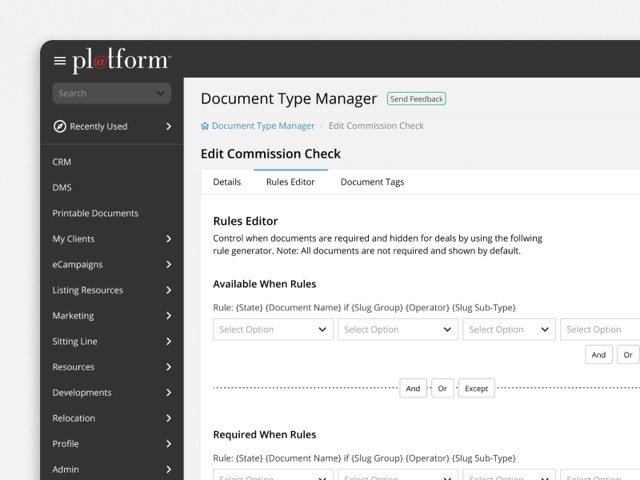Switch to the Document Tags tab

point(372,182)
